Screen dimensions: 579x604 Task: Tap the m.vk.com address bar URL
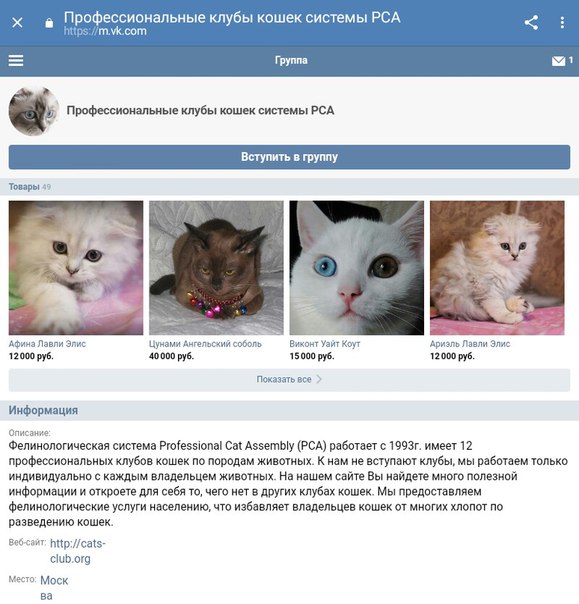coord(105,31)
